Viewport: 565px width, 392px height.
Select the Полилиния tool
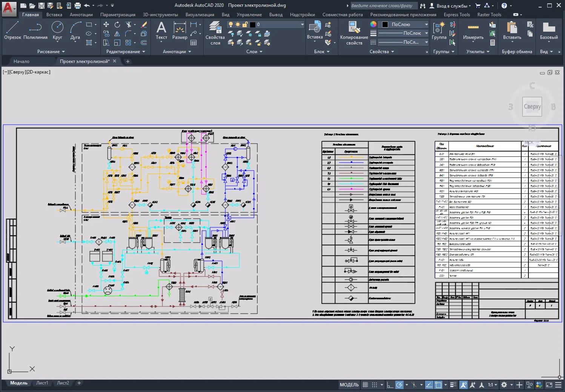pyautogui.click(x=35, y=30)
